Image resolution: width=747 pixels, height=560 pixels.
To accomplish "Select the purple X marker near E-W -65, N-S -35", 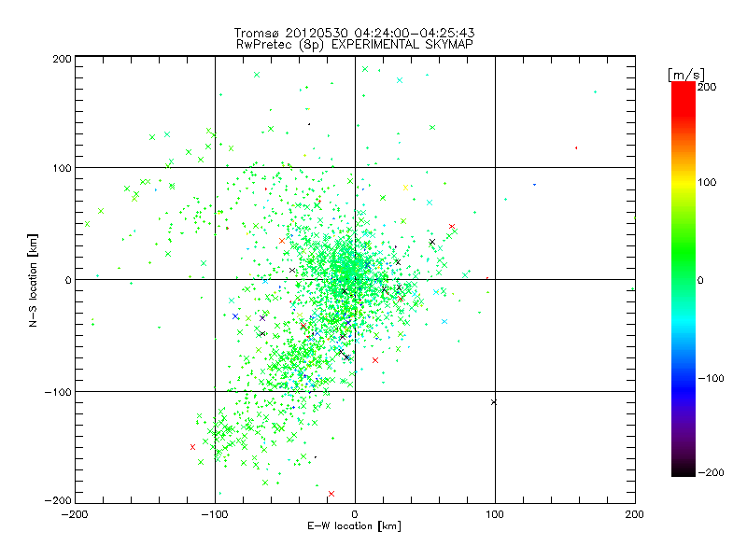I will click(262, 318).
